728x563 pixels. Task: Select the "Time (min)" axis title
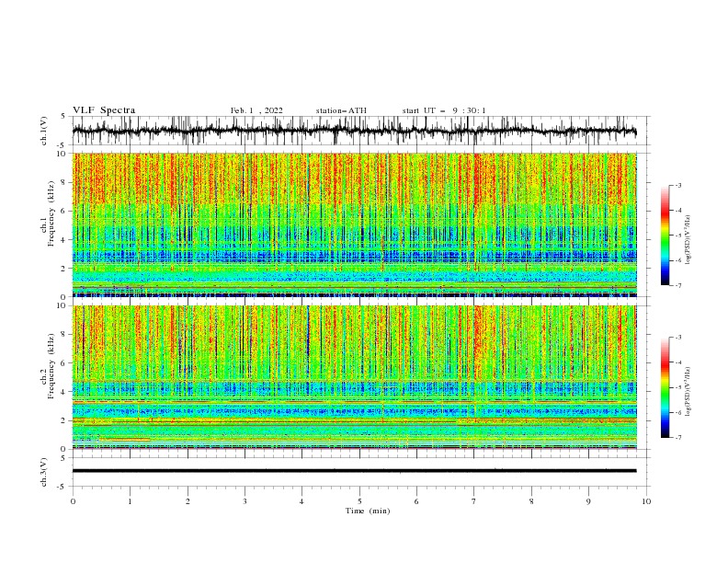[368, 511]
